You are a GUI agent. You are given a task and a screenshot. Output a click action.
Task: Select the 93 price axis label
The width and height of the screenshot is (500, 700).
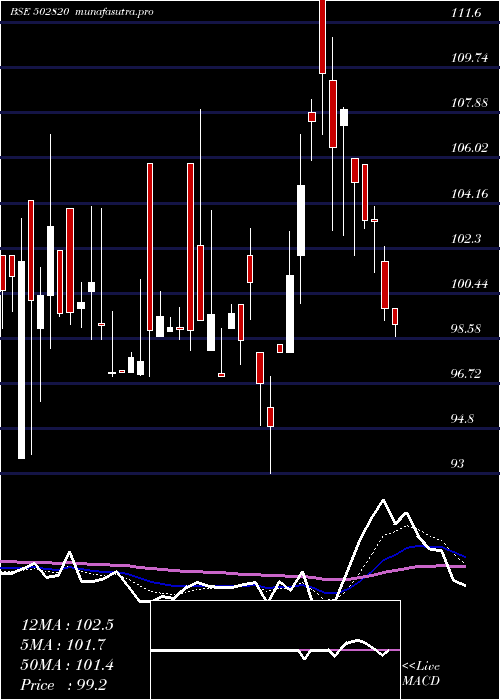pyautogui.click(x=458, y=464)
